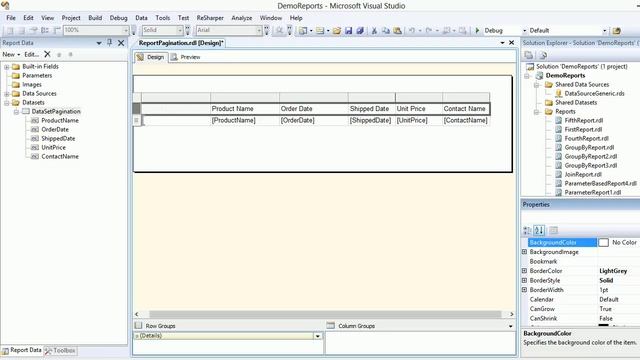Click the Undo arrow icon
Screen dimensions: 640x360
click(411, 31)
